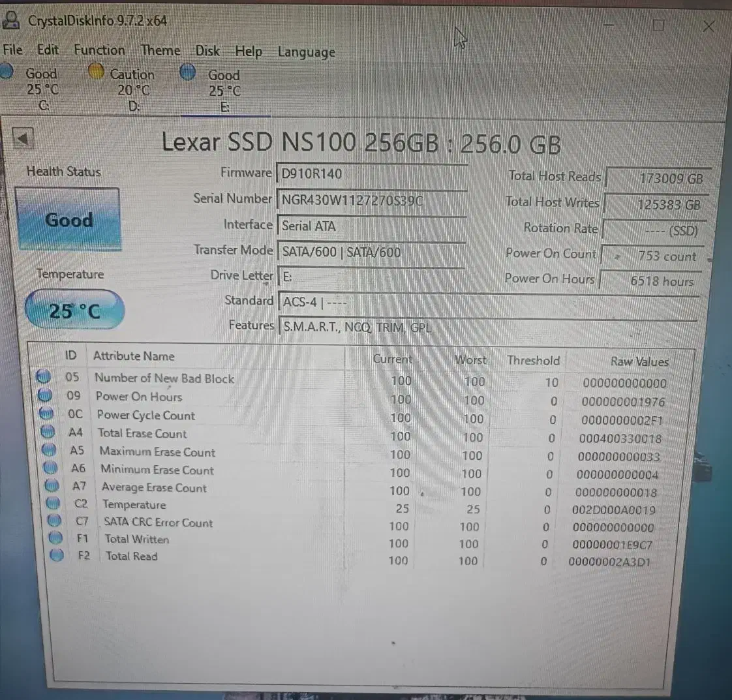732x700 pixels.
Task: Click the blue status dot beside Number of New Bad Block
Action: pos(44,376)
